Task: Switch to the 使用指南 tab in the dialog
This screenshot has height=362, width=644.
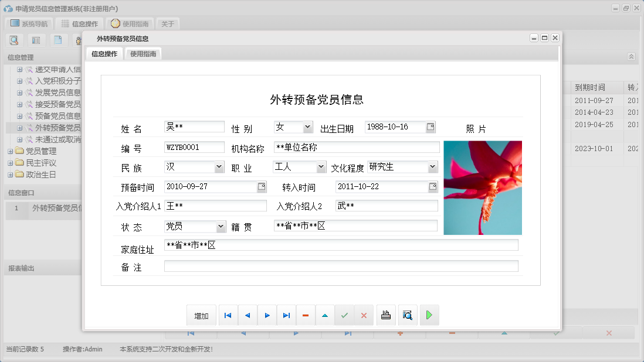Action: 143,54
